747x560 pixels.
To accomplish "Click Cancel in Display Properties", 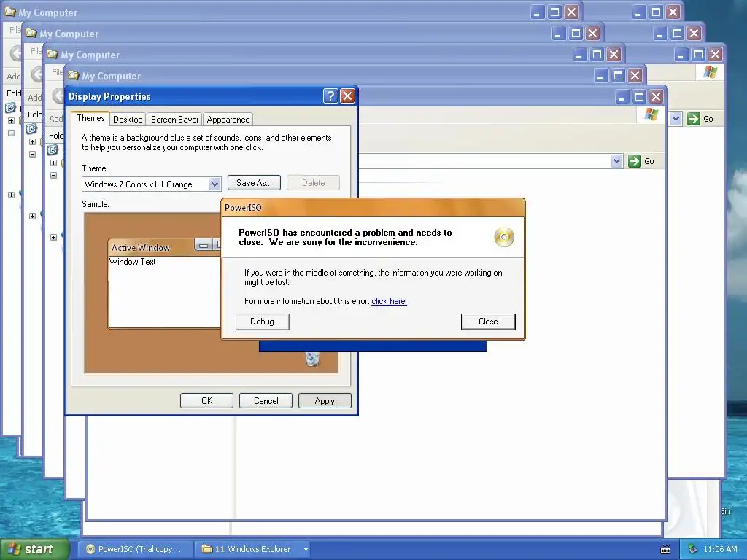I will 266,401.
